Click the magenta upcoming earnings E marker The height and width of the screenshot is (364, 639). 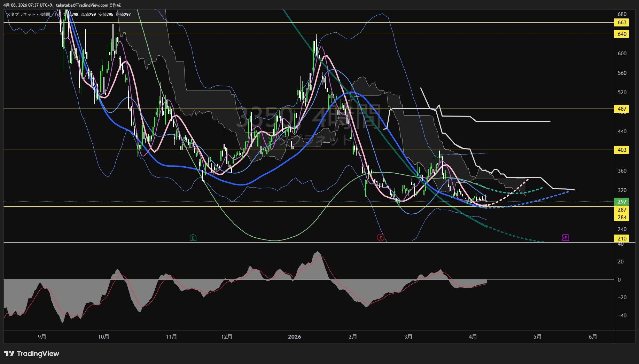click(565, 238)
